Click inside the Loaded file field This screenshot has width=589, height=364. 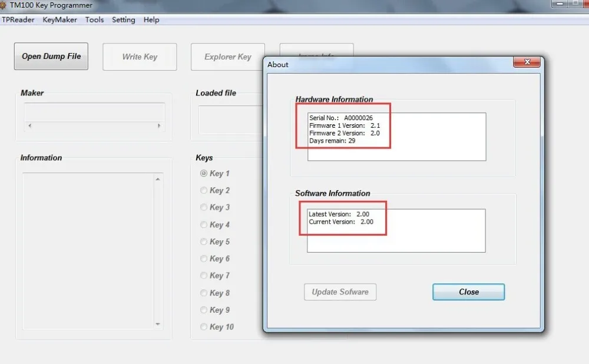(x=231, y=120)
